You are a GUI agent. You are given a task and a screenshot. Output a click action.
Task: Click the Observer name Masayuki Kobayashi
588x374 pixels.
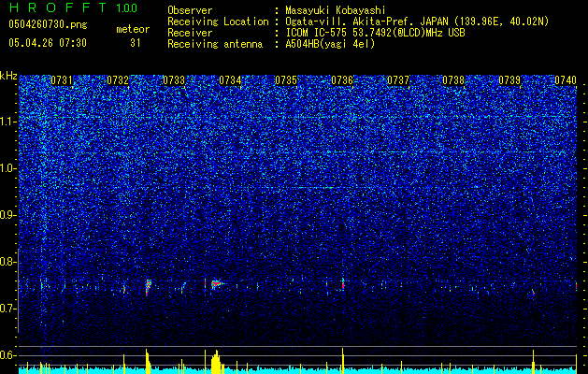click(336, 10)
